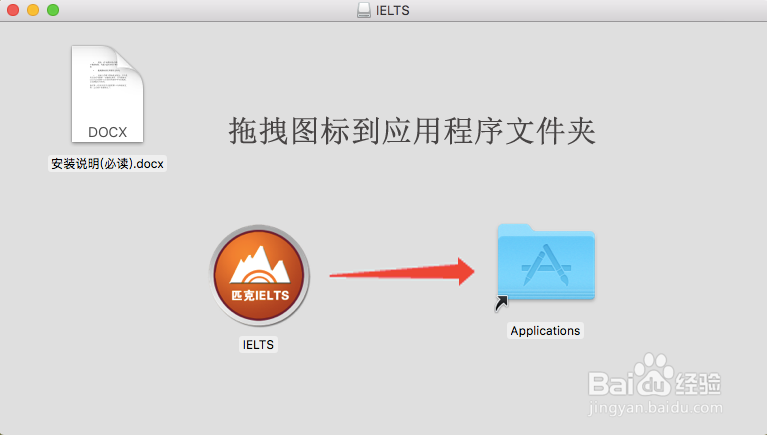Image resolution: width=767 pixels, height=435 pixels.
Task: Select the 安装说明(必读).docx file name label
Action: tap(108, 163)
